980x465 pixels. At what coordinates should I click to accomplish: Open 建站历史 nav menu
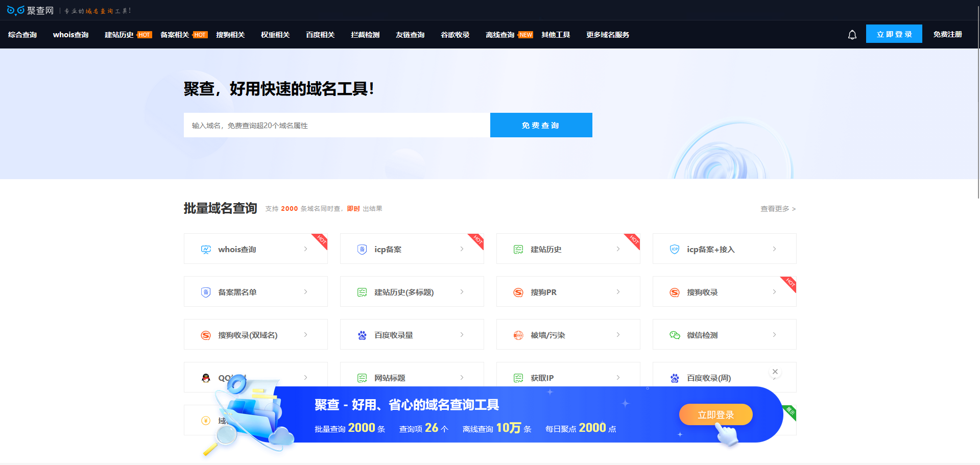coord(119,35)
